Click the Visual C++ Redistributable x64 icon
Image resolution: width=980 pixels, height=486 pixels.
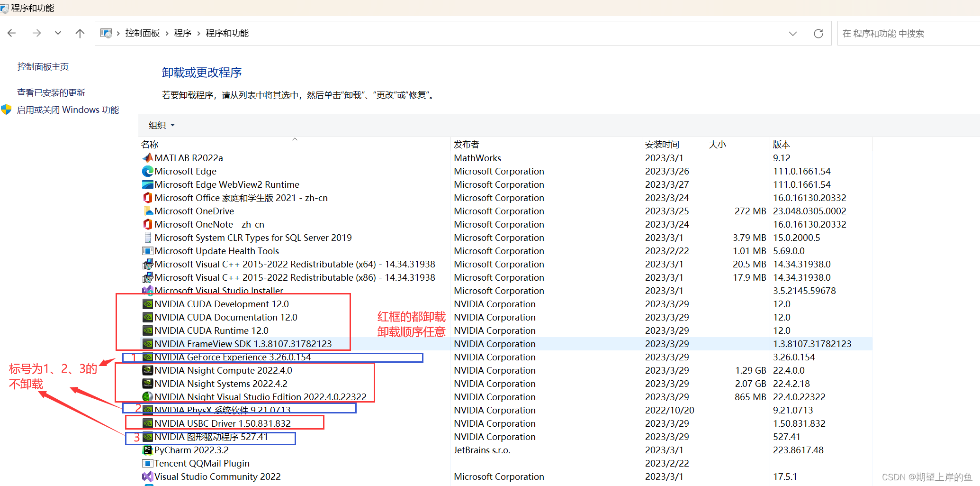point(148,264)
